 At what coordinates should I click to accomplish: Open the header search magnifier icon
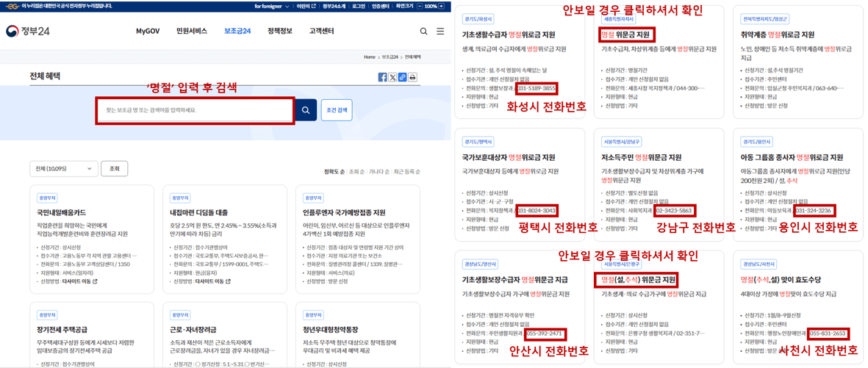(423, 32)
